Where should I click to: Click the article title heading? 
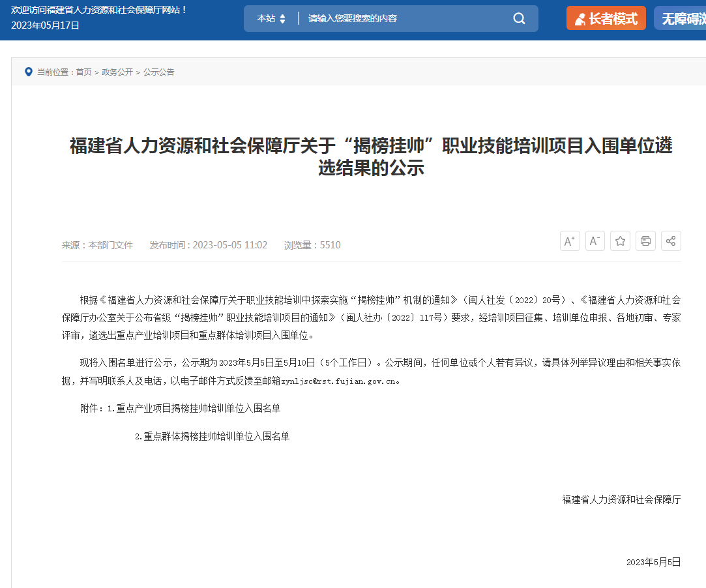point(371,156)
